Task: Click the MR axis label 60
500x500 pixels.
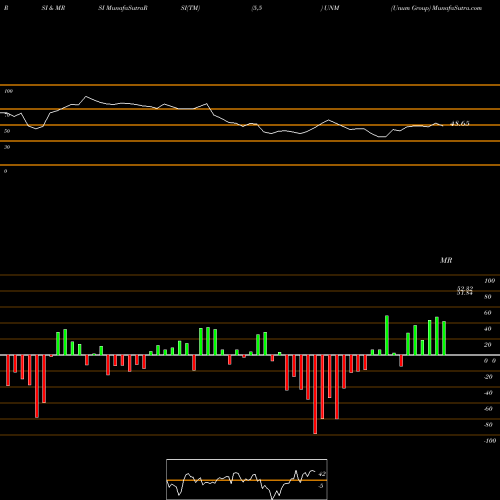Action: (488, 313)
